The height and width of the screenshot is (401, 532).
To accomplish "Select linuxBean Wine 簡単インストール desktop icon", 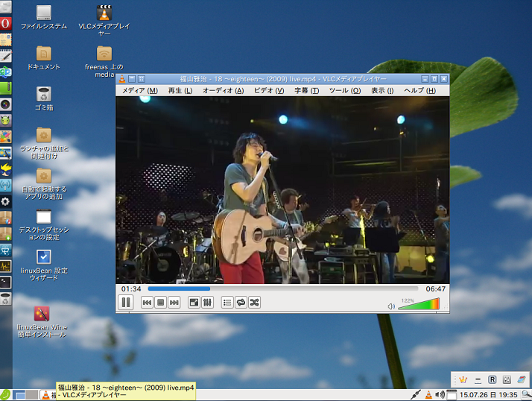I will (42, 321).
